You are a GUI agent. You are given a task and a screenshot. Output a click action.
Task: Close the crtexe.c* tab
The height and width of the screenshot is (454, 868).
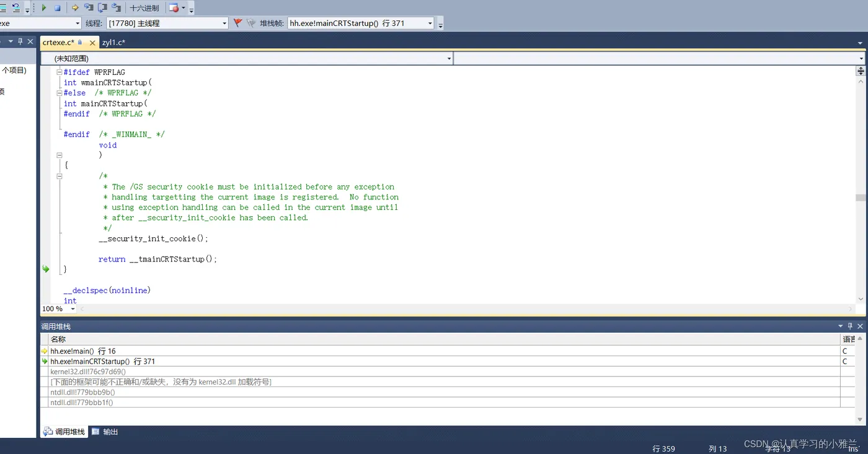coord(92,43)
